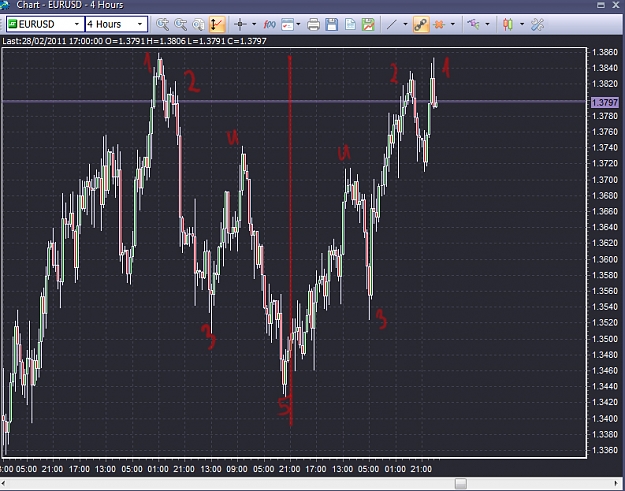Expand the delete objects dropdown arrow
Screen dimensions: 625x491
click(452, 24)
